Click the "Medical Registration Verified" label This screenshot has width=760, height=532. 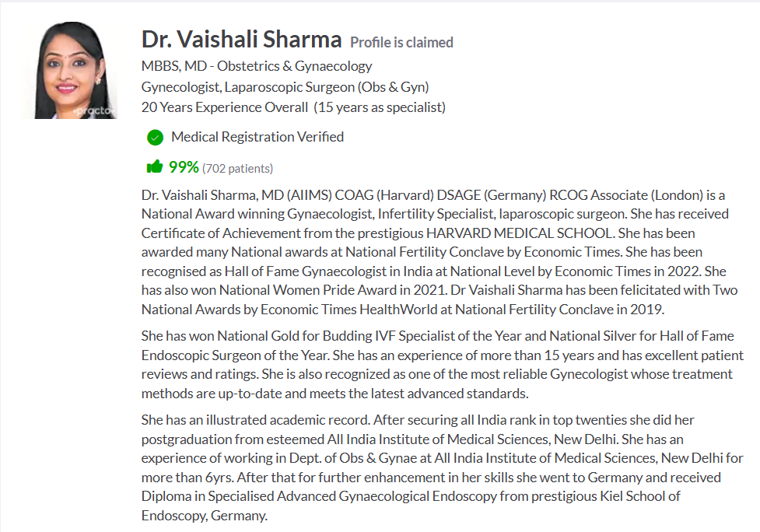(x=257, y=137)
